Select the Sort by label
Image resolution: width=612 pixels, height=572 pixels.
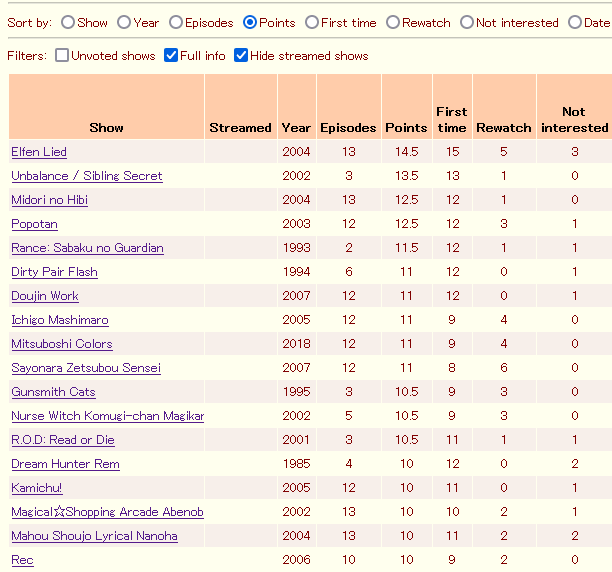29,23
